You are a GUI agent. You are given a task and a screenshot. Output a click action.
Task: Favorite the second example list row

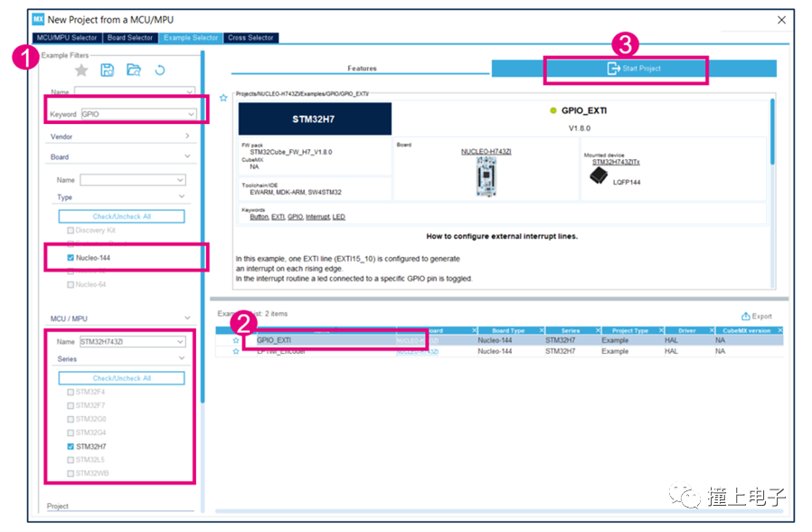coord(236,351)
